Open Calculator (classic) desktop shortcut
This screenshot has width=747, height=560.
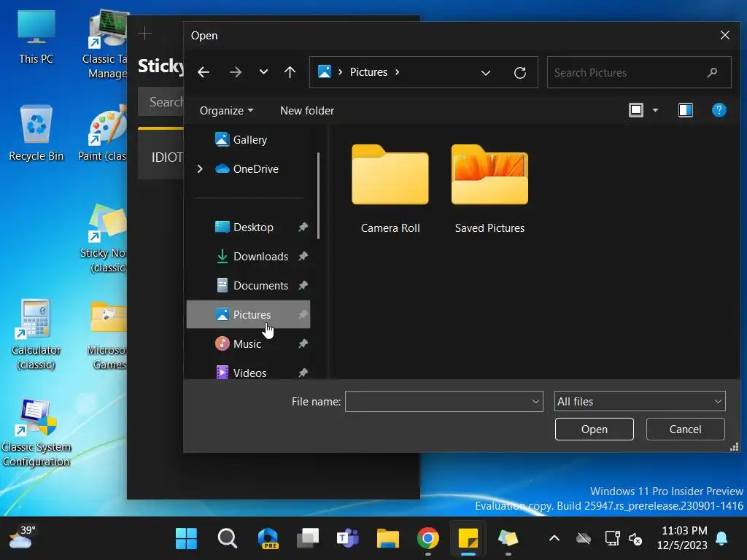36,334
